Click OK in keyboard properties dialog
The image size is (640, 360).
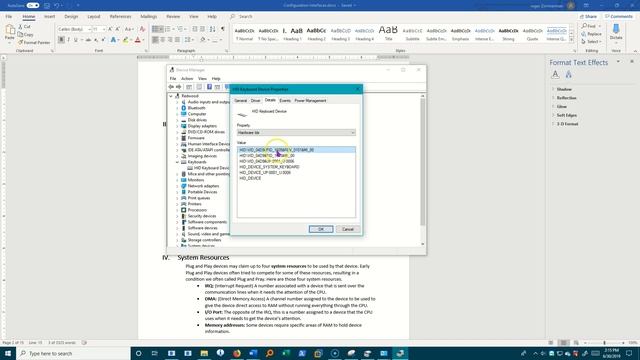tap(321, 229)
